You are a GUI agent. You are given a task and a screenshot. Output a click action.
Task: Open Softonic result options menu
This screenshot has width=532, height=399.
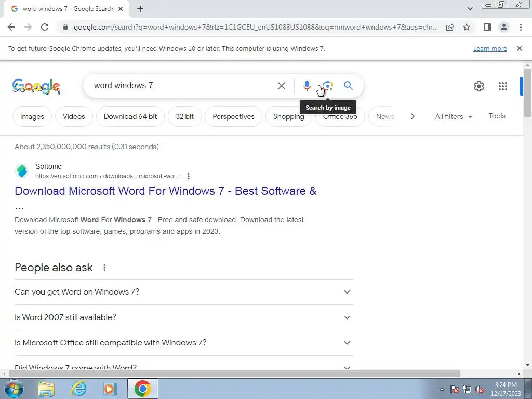(188, 176)
